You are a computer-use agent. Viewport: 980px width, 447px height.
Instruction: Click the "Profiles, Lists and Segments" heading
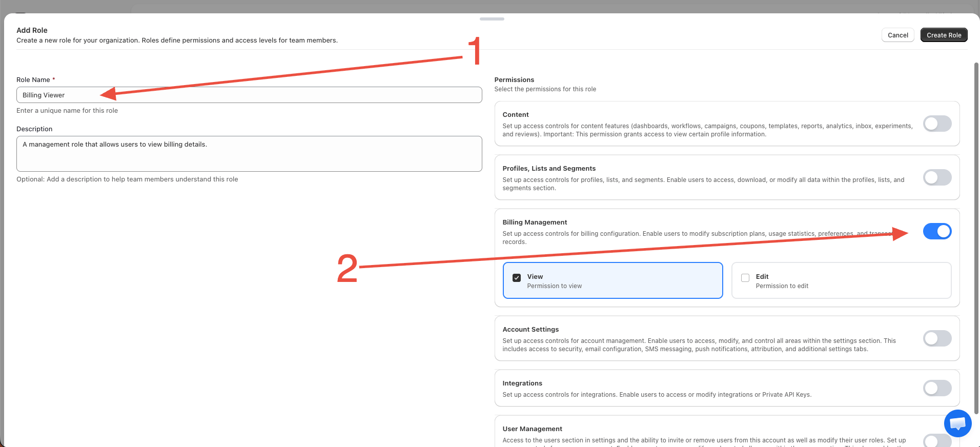pos(549,168)
